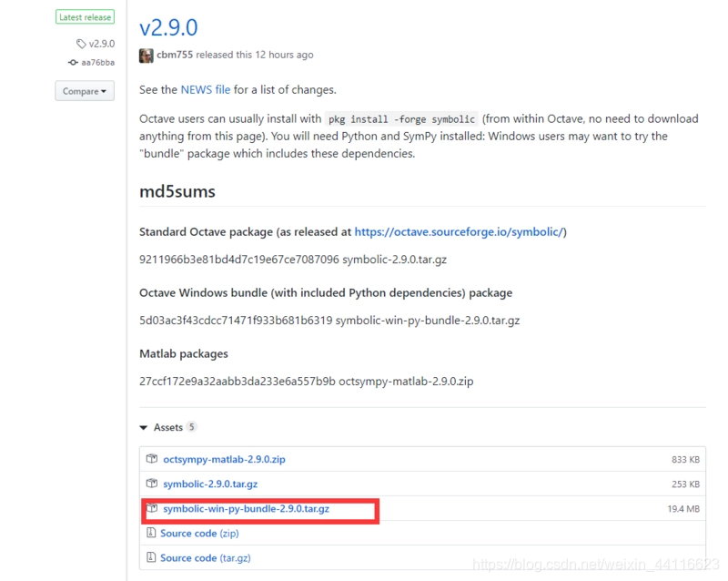Click the 253 KB size value
Screen dimensions: 728x581
point(685,484)
